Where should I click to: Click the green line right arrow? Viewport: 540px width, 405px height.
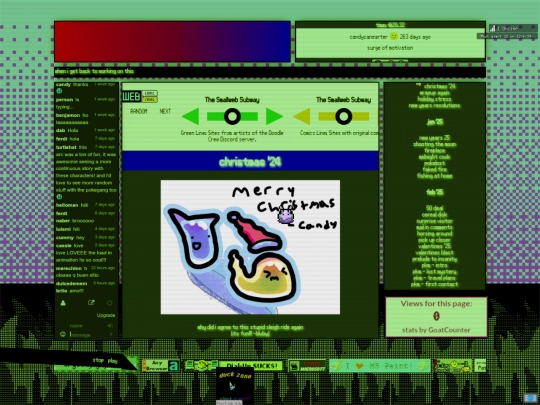pos(274,116)
